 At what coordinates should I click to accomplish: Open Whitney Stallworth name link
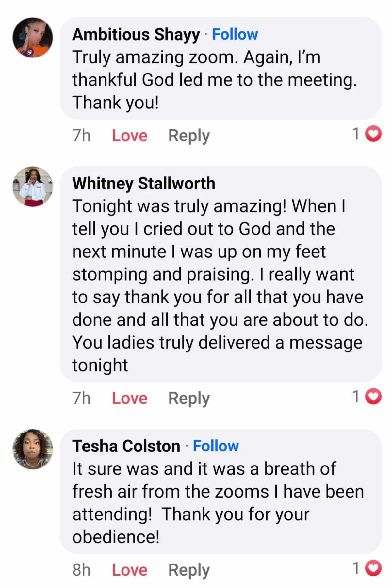(144, 183)
